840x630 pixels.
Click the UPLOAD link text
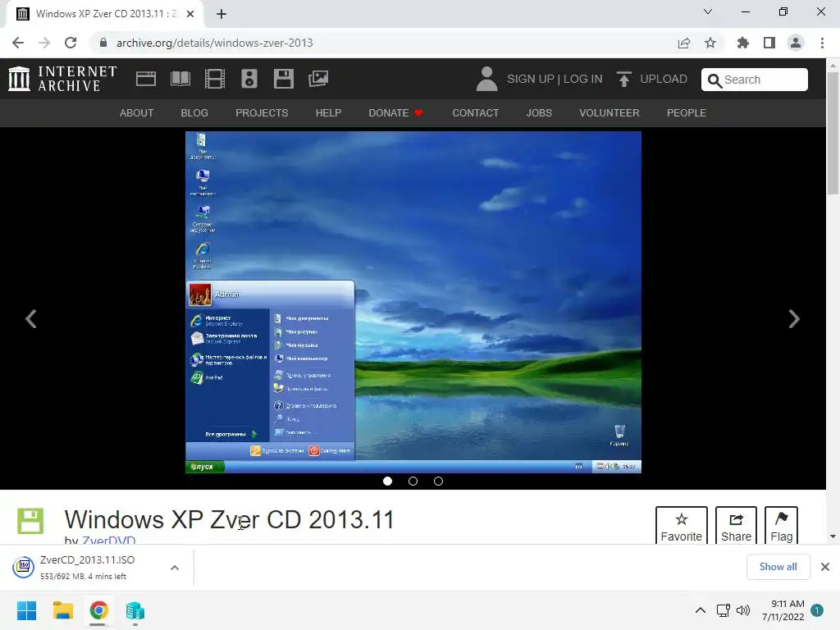tap(664, 80)
